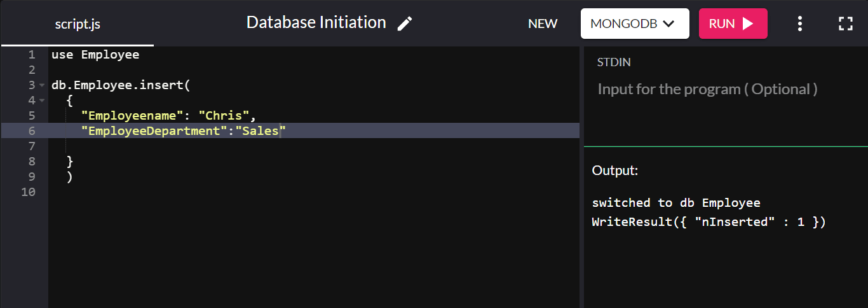This screenshot has width=868, height=308.
Task: Collapse the code fold at line 3
Action: tap(41, 85)
